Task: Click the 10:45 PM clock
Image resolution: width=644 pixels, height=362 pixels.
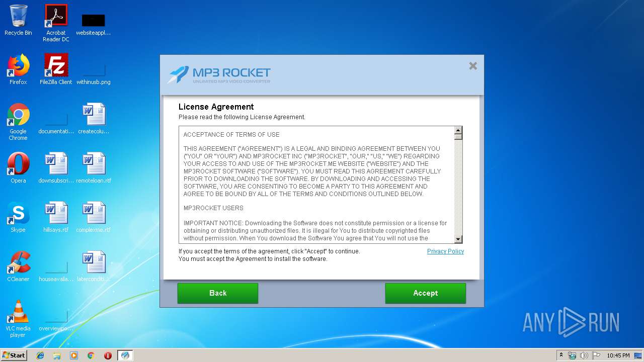Action: click(x=618, y=355)
